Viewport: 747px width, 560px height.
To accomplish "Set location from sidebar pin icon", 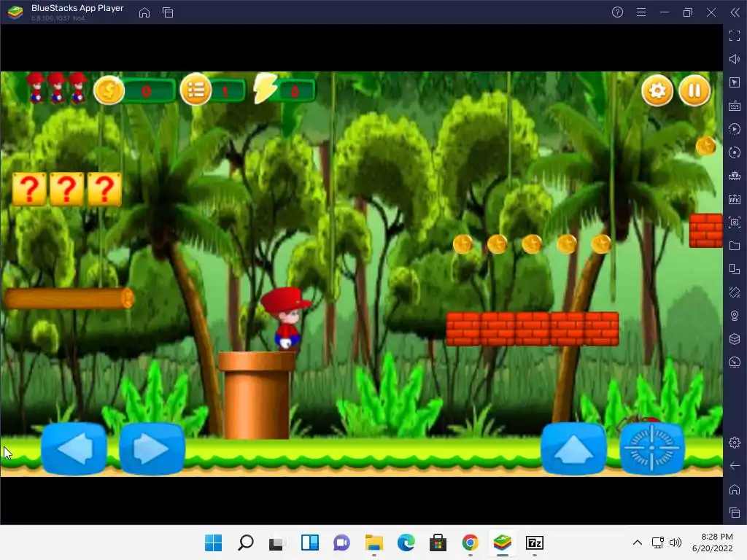I will [734, 316].
